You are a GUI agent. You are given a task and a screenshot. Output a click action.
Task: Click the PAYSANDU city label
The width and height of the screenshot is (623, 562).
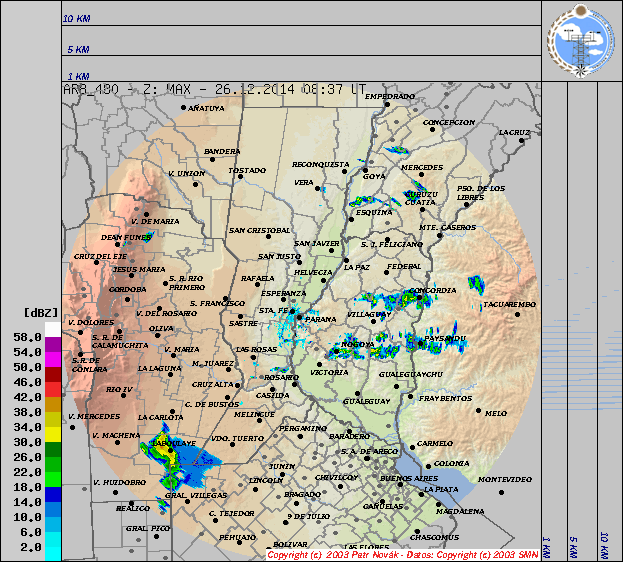pos(445,339)
